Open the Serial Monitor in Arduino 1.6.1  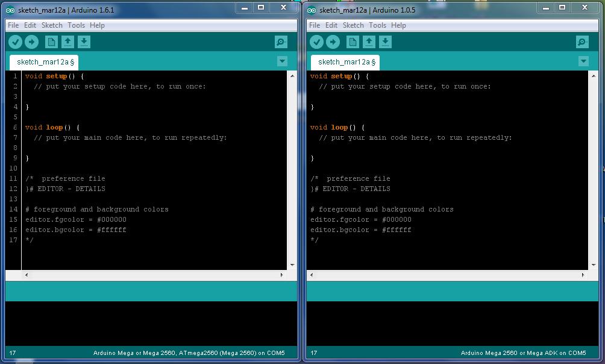(x=280, y=42)
